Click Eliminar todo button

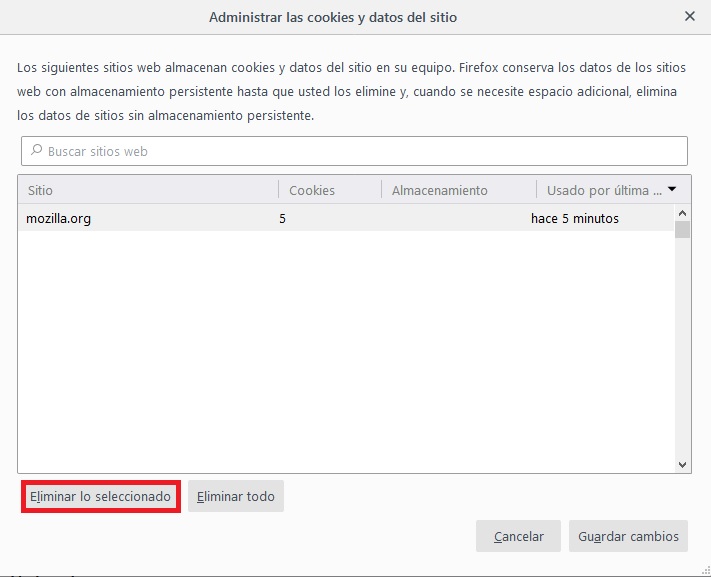point(236,496)
